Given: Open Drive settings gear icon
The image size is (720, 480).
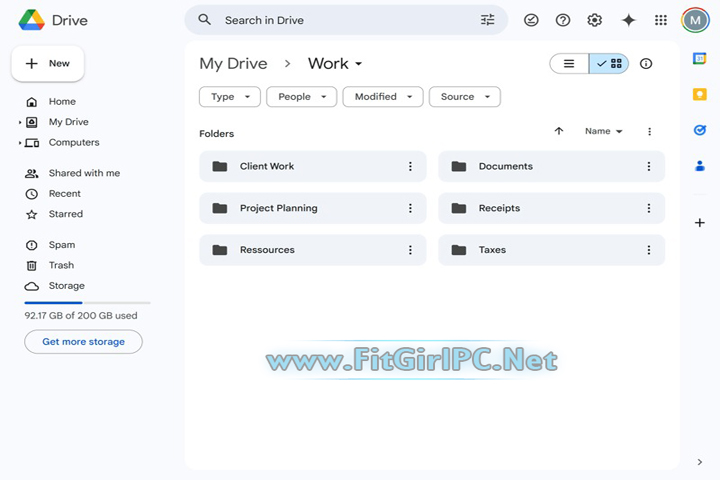Looking at the screenshot, I should click(x=595, y=20).
